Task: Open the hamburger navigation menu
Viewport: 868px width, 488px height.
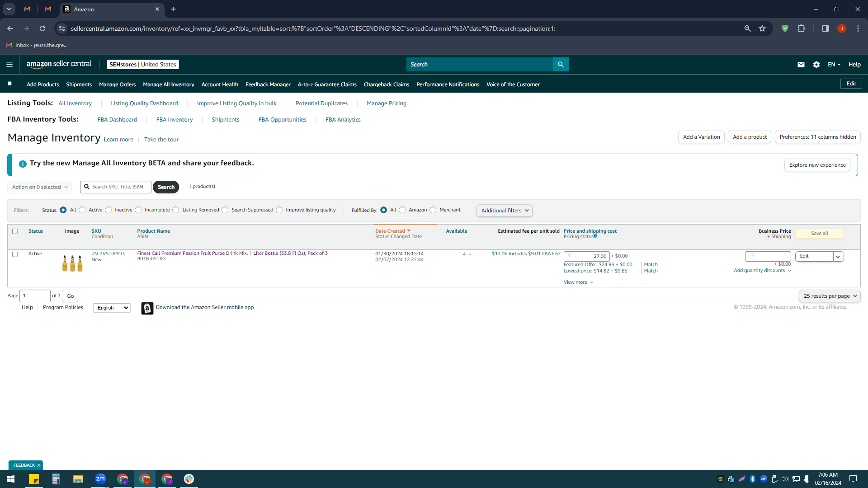Action: click(9, 65)
